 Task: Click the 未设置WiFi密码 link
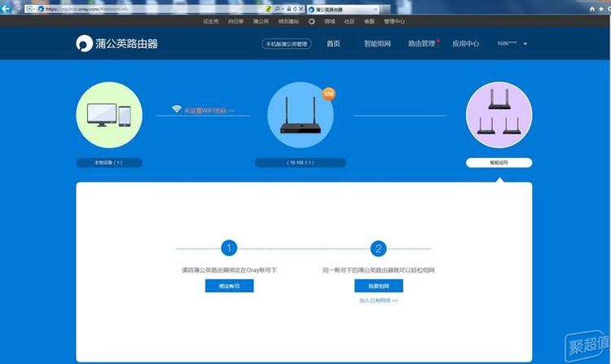(209, 109)
